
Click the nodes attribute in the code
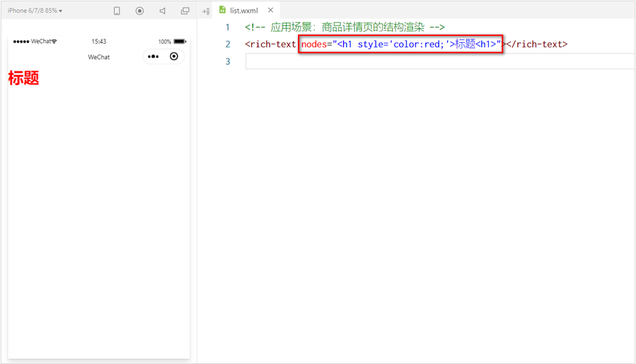click(x=314, y=44)
